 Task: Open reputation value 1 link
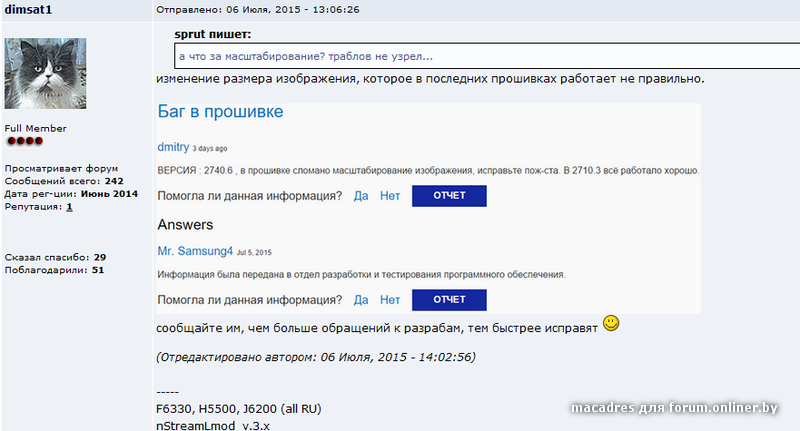click(69, 207)
